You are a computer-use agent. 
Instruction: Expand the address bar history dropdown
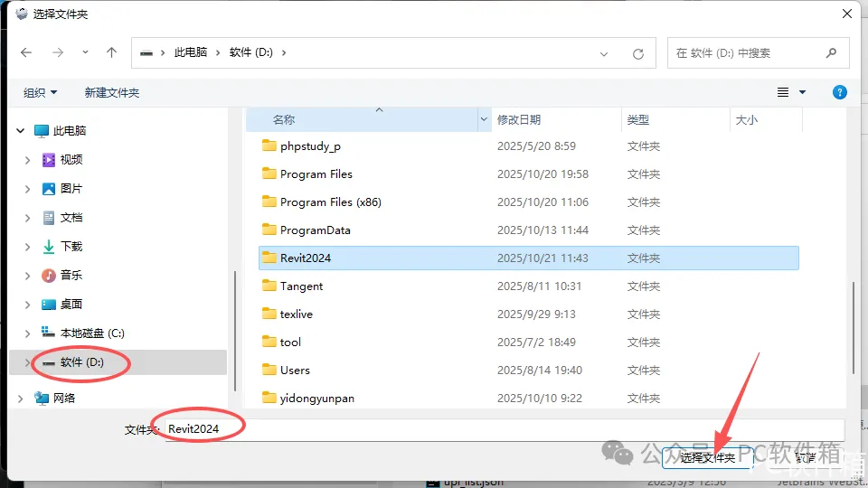(604, 53)
